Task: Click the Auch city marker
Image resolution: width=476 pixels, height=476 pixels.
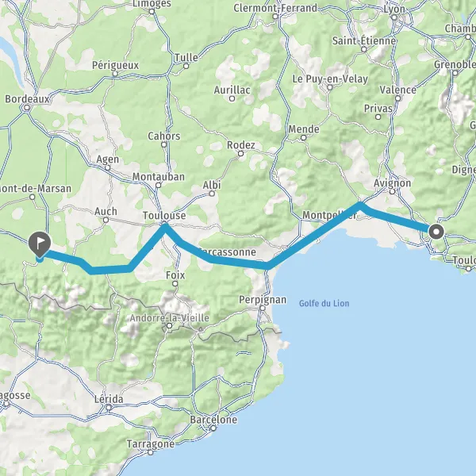Action: (106, 220)
